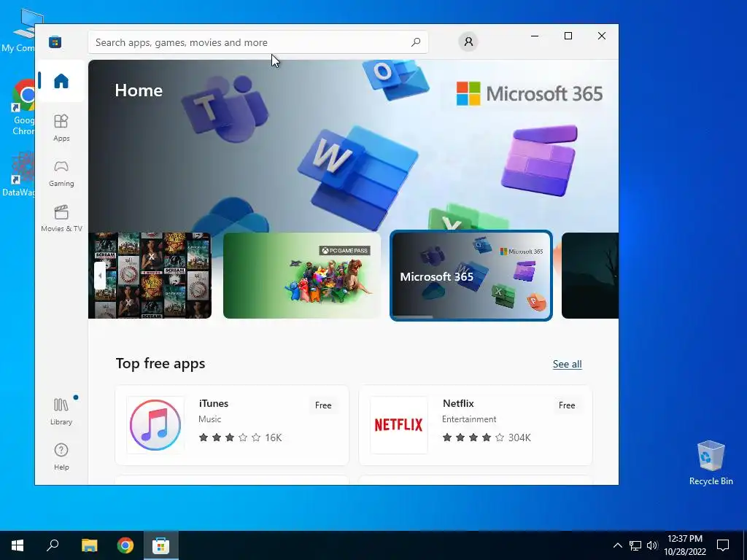Click the carousel previous arrow
Viewport: 747px width, 560px height.
click(99, 275)
